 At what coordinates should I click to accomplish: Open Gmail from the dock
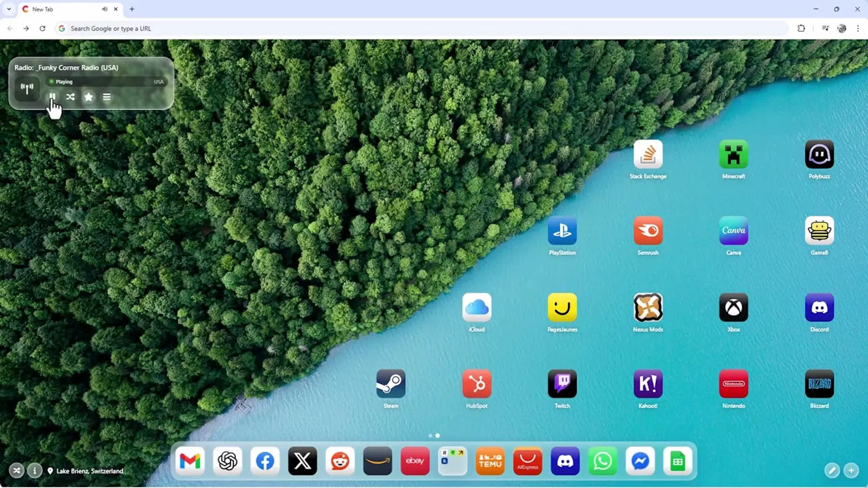(x=190, y=461)
